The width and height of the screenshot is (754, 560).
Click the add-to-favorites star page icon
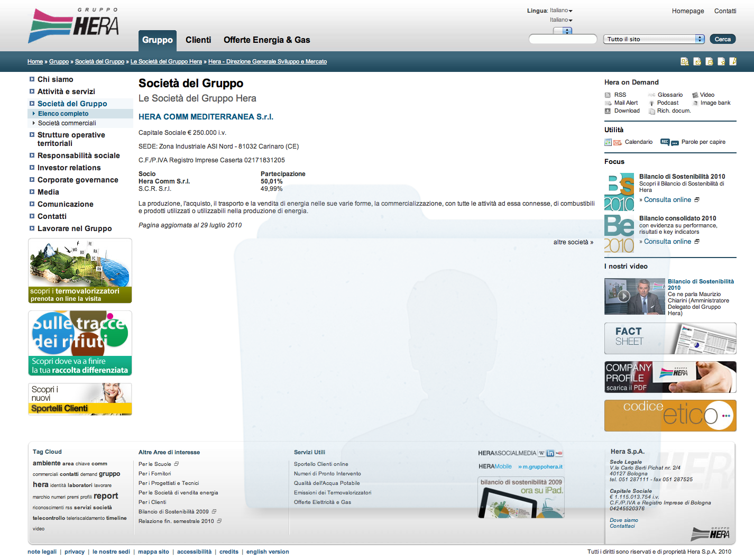pos(721,61)
